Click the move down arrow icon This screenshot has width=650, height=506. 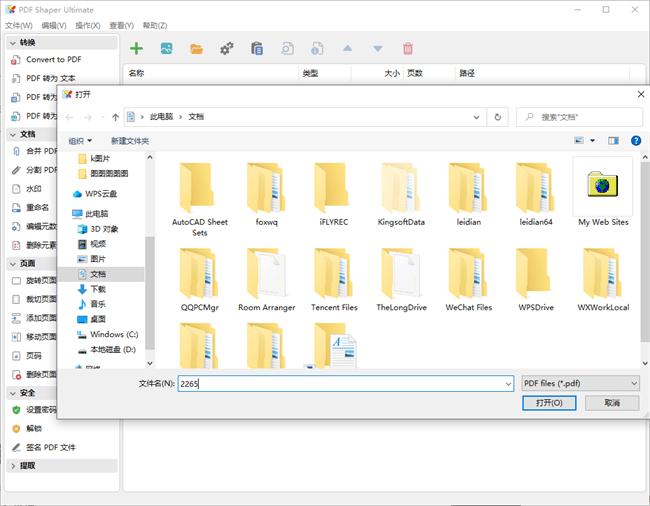378,49
